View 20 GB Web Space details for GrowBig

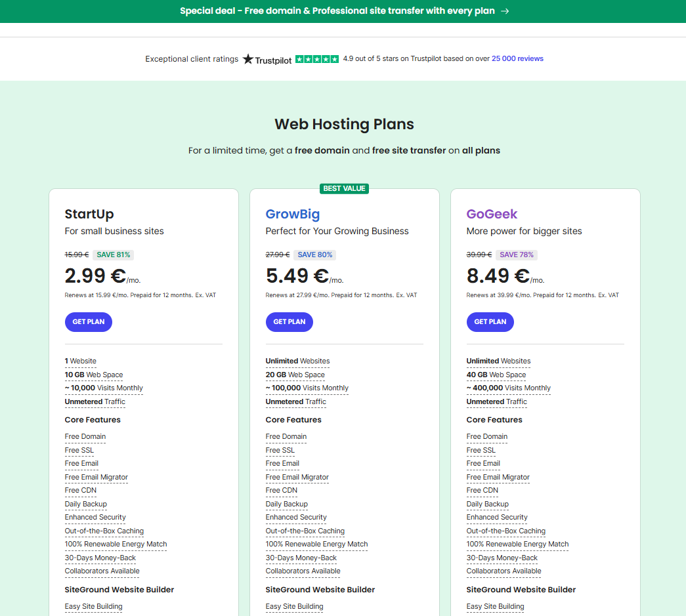pos(295,375)
